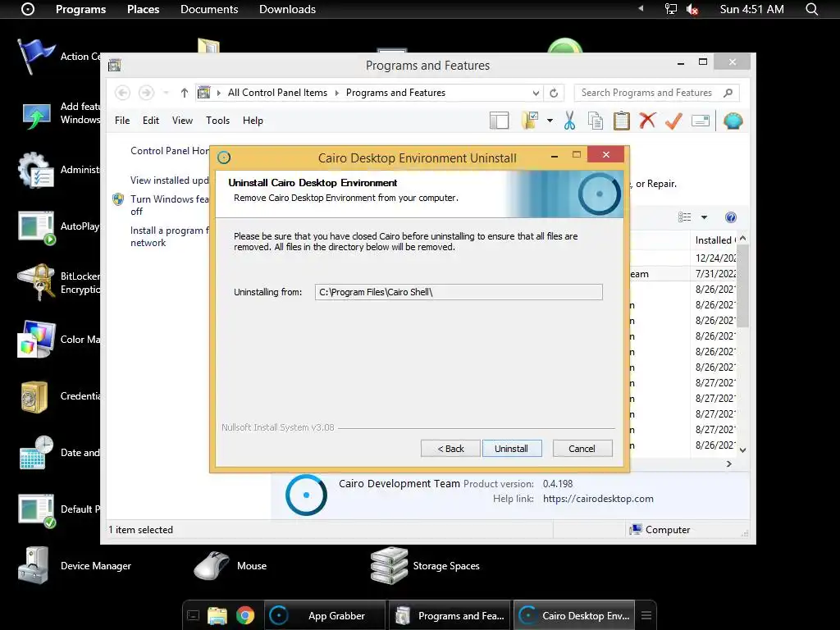
Task: Click the blue help question icon
Action: [x=731, y=217]
